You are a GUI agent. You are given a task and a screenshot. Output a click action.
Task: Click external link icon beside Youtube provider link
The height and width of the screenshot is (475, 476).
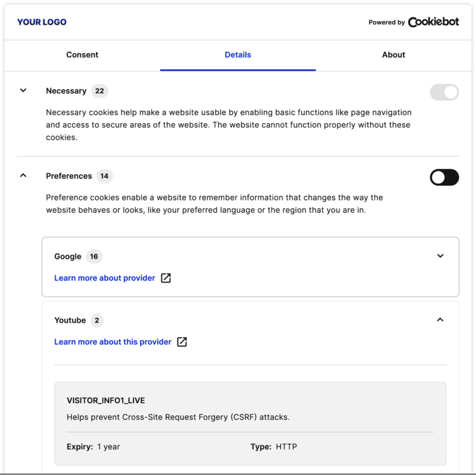point(182,342)
